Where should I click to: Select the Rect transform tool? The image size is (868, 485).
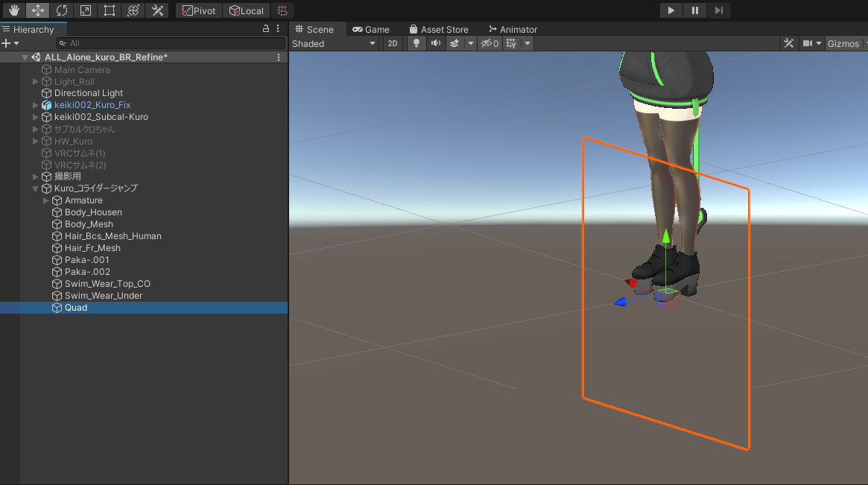[x=110, y=10]
